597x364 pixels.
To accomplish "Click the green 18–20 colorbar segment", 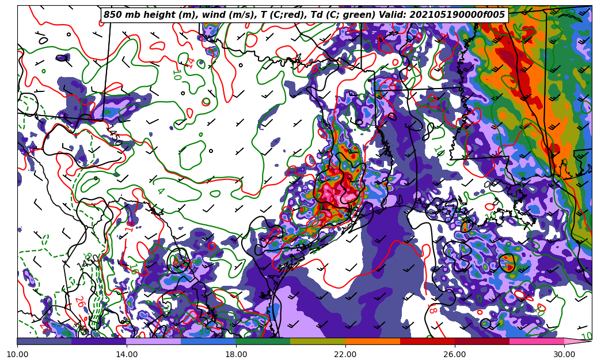I will click(263, 341).
